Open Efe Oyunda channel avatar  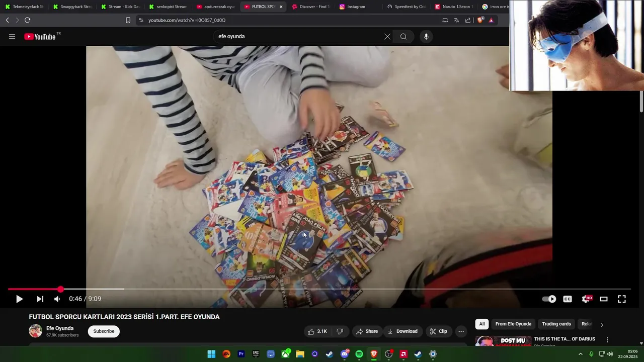point(35,331)
